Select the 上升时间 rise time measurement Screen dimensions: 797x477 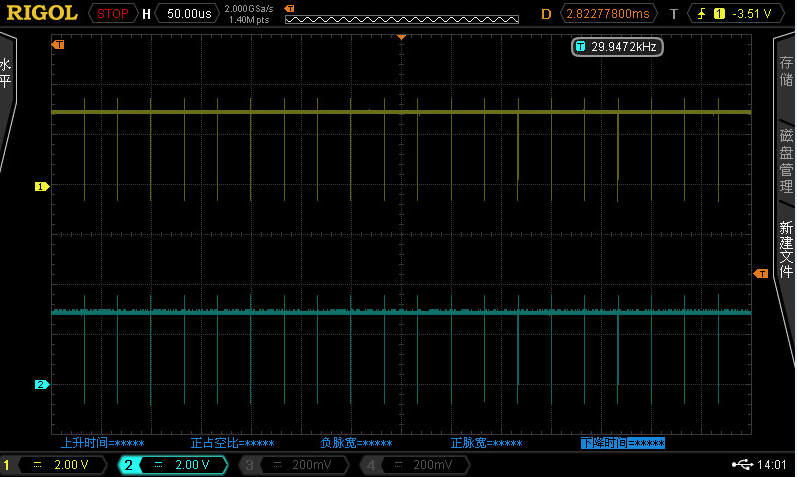pos(103,443)
